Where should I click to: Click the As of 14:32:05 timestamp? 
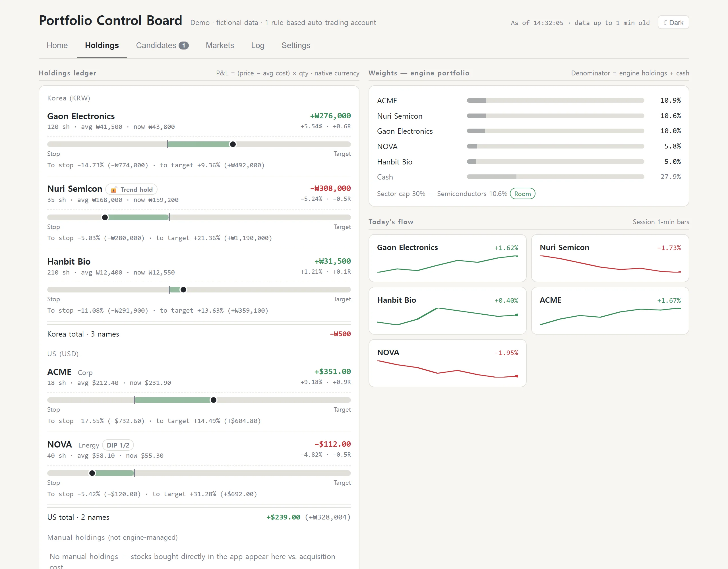537,23
